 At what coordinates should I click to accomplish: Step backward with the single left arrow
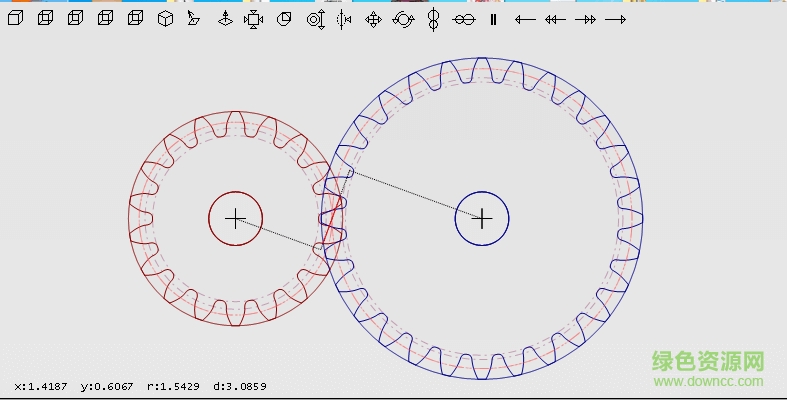525,18
